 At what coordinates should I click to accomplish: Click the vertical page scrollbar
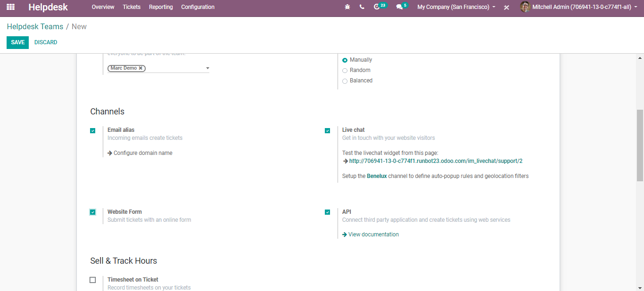coord(640,145)
